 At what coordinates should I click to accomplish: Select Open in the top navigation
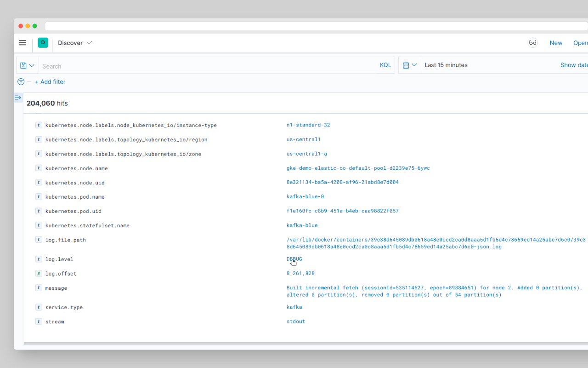(580, 42)
